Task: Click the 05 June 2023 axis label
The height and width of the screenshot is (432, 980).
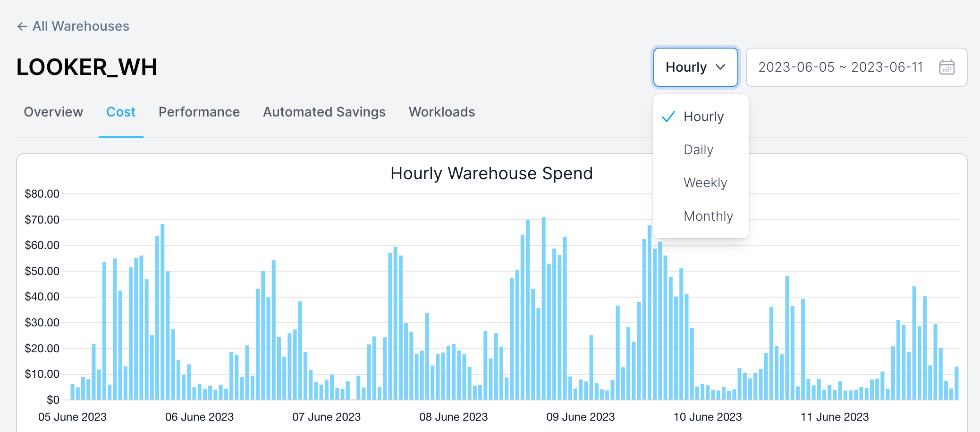Action: pos(72,417)
